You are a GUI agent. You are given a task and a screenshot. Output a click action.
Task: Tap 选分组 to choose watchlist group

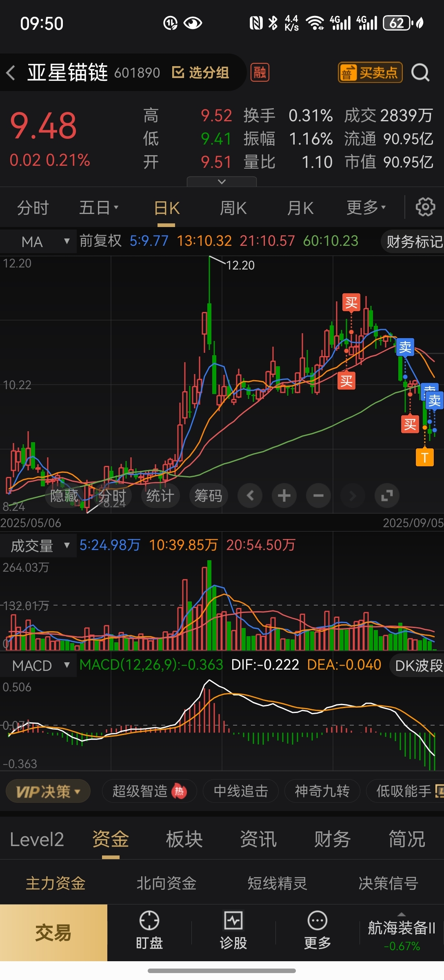pyautogui.click(x=200, y=73)
